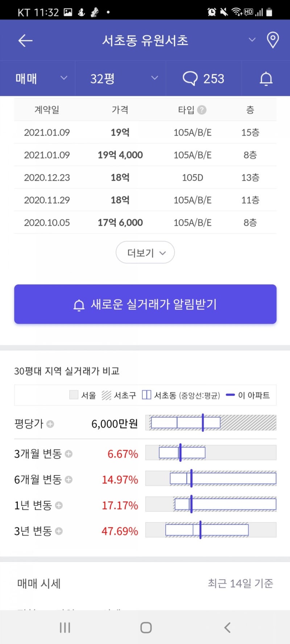Expand more transactions with 더보기
The image size is (290, 644).
click(145, 252)
